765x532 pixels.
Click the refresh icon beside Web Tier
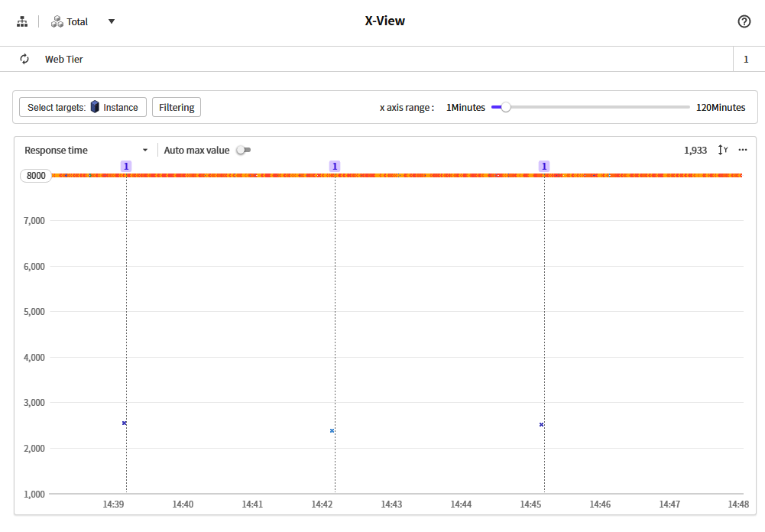click(24, 59)
